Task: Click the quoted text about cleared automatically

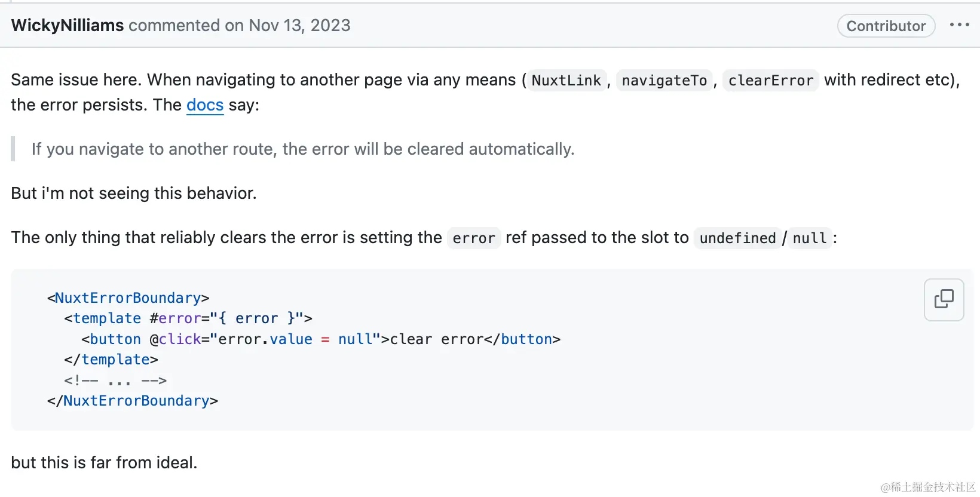Action: pyautogui.click(x=303, y=149)
